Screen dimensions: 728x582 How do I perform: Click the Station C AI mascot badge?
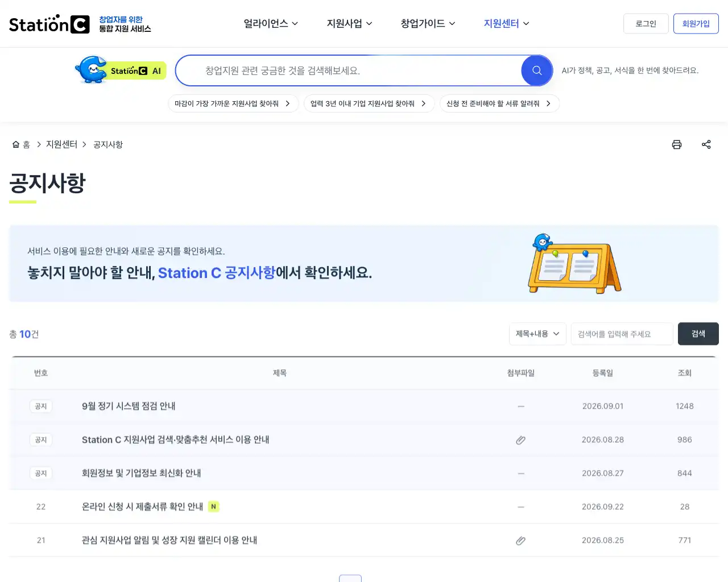pos(121,70)
